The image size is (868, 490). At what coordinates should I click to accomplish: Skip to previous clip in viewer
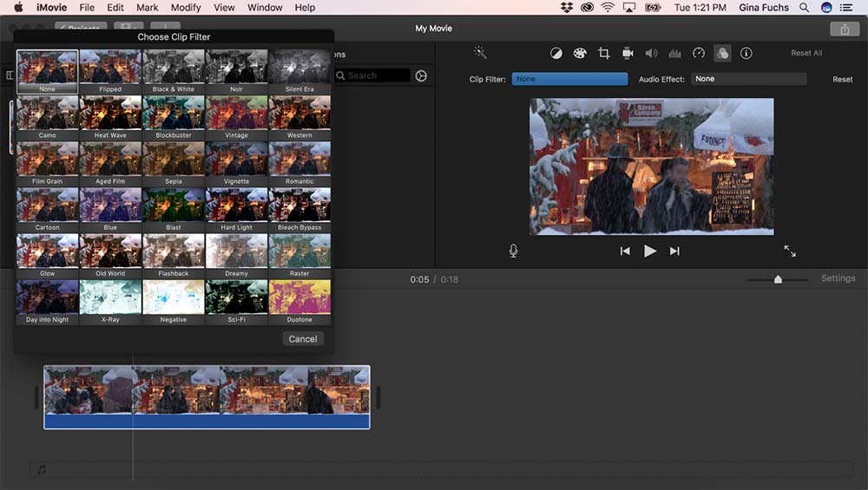[625, 252]
